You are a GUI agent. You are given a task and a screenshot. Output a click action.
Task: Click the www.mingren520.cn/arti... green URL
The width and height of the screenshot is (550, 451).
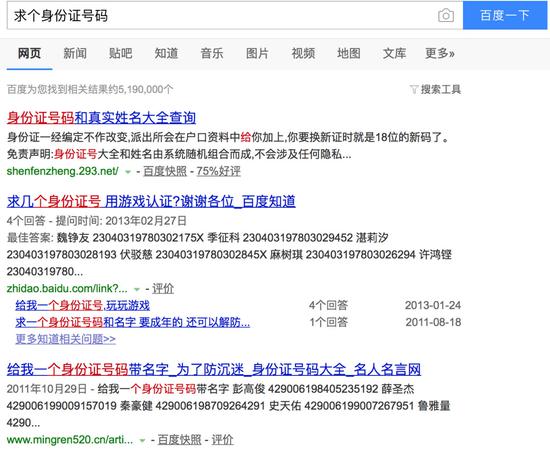coord(70,440)
